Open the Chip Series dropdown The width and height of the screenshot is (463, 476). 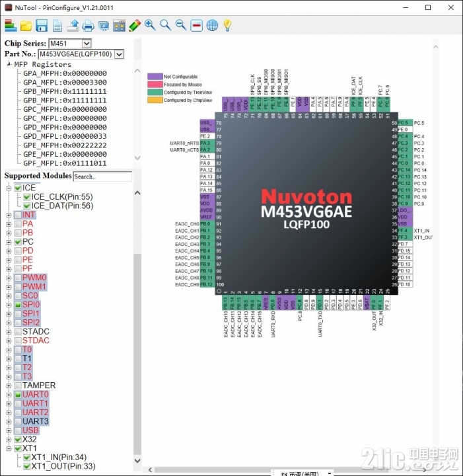pos(87,44)
